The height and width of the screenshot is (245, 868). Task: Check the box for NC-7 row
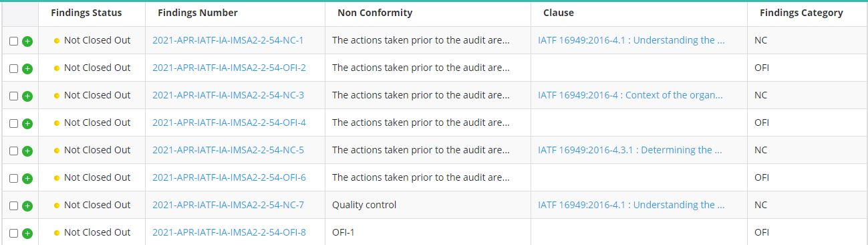coord(14,206)
